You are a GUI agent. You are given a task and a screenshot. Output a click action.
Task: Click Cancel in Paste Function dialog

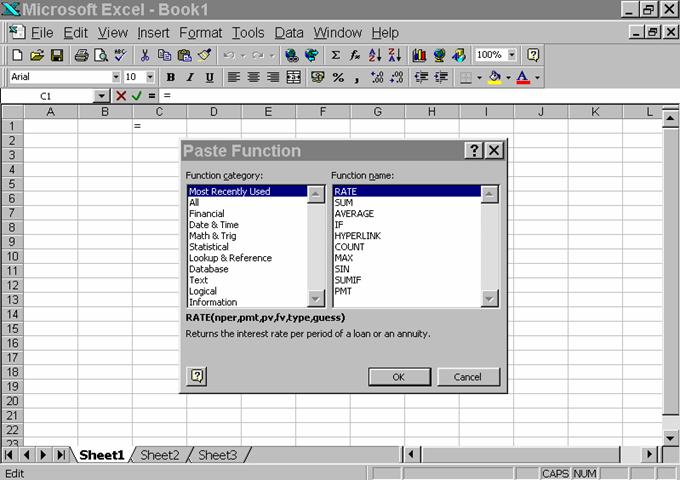467,377
